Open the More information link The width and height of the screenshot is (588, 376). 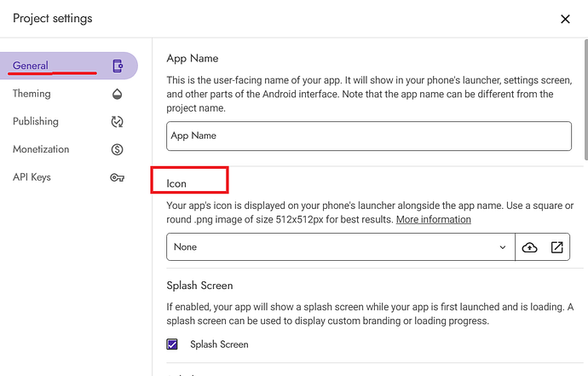click(x=433, y=220)
